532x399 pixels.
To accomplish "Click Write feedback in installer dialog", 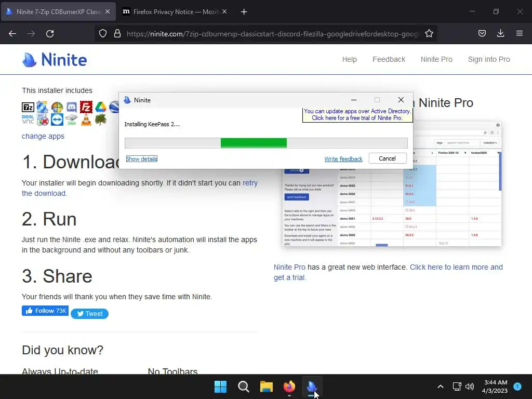I will tap(343, 159).
